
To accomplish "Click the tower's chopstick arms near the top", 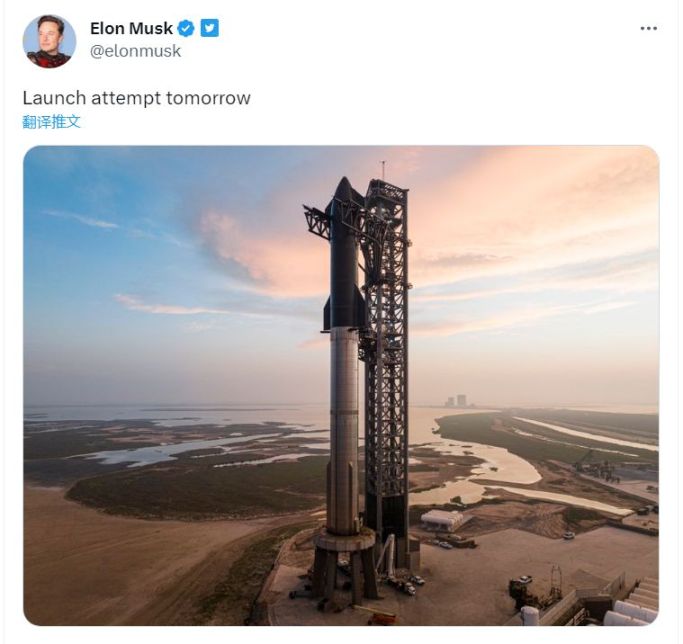I will tap(317, 222).
